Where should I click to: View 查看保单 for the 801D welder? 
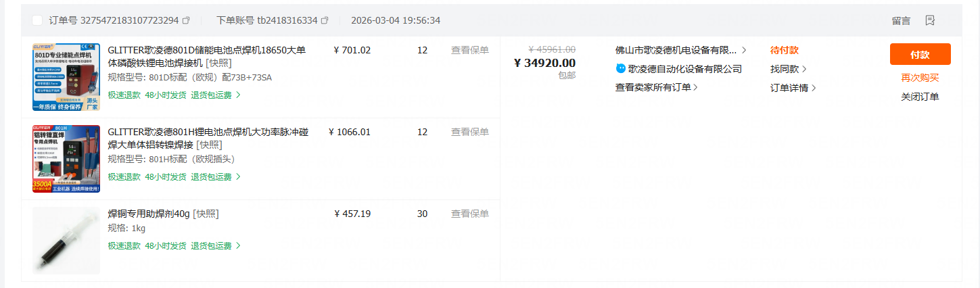coord(469,50)
